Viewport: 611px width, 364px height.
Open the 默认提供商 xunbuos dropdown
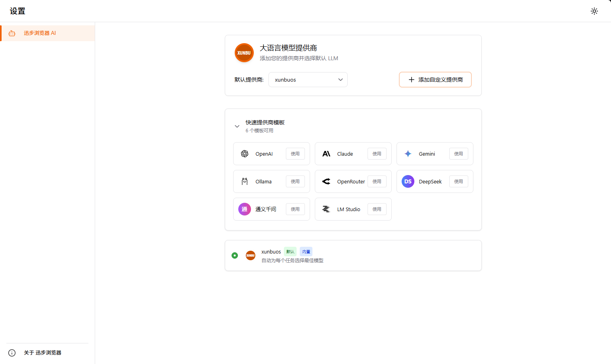coord(308,80)
